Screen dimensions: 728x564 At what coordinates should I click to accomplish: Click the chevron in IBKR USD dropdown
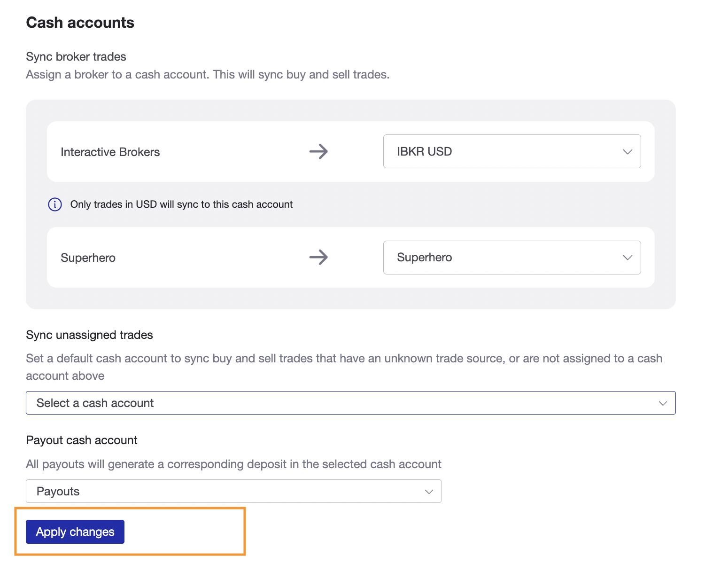[627, 152]
